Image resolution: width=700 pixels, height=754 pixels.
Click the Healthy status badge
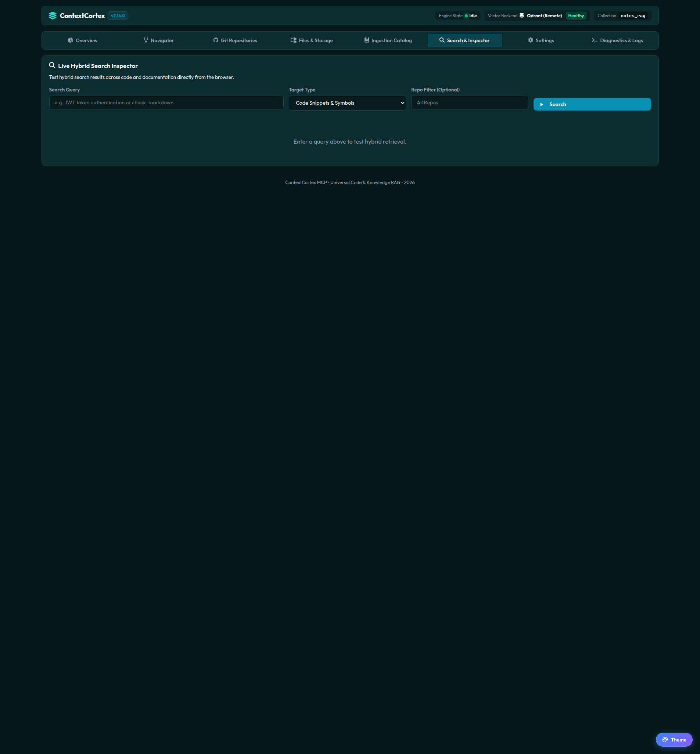(576, 15)
